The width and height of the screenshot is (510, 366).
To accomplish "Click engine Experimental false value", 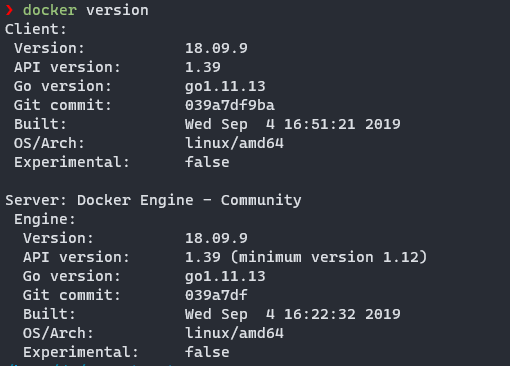I will (207, 352).
